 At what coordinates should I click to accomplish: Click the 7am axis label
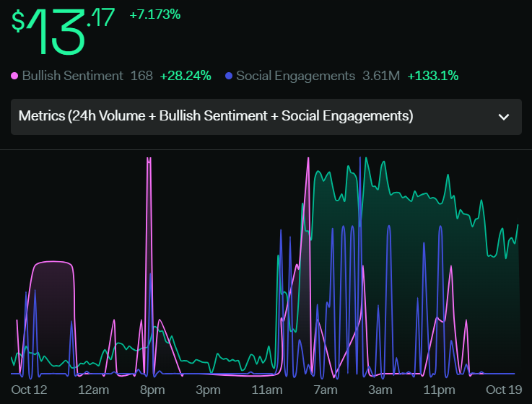coord(326,390)
